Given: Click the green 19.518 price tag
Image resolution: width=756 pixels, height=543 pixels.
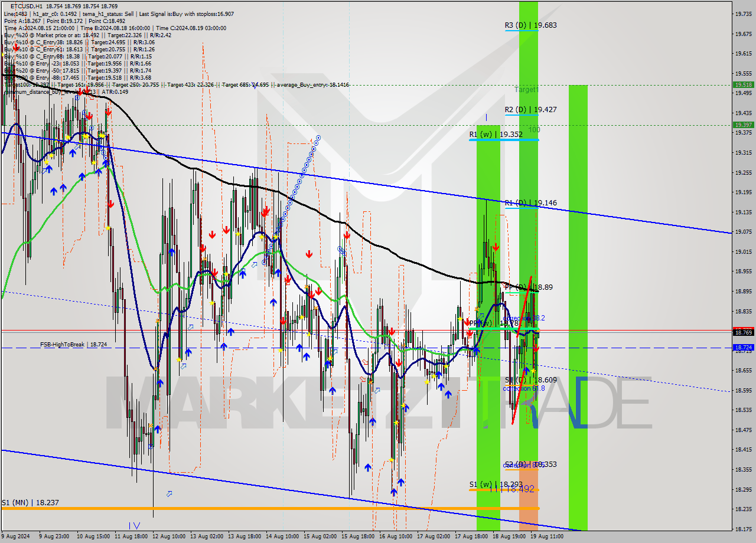Looking at the screenshot, I should tap(743, 85).
